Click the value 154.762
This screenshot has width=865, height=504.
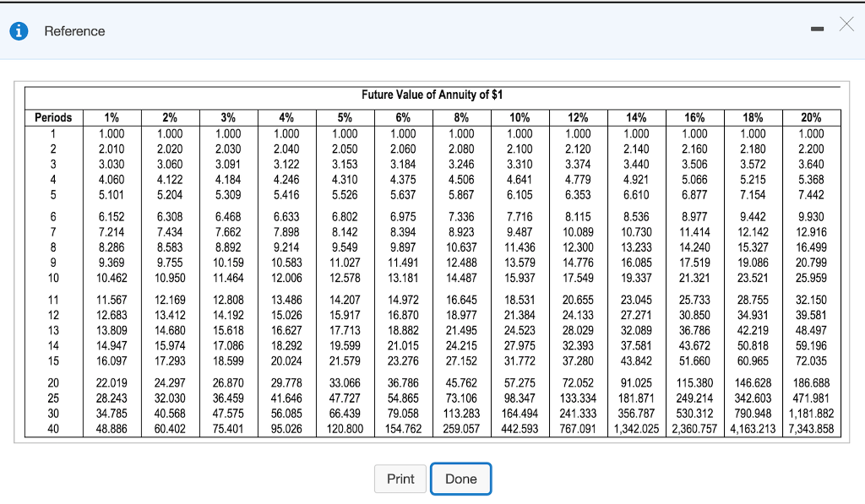[x=403, y=429]
